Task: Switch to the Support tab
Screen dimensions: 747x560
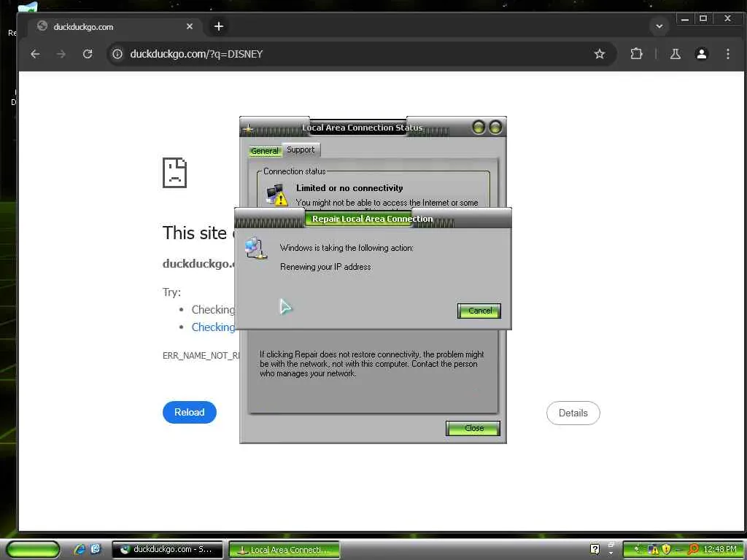Action: [x=301, y=149]
